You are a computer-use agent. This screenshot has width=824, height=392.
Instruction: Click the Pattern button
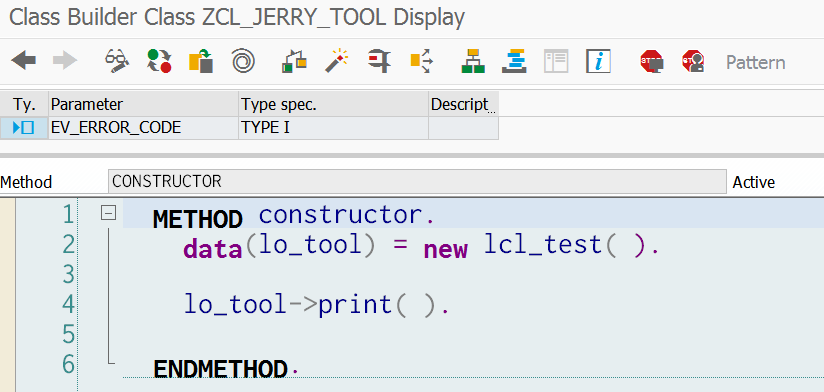(x=756, y=63)
